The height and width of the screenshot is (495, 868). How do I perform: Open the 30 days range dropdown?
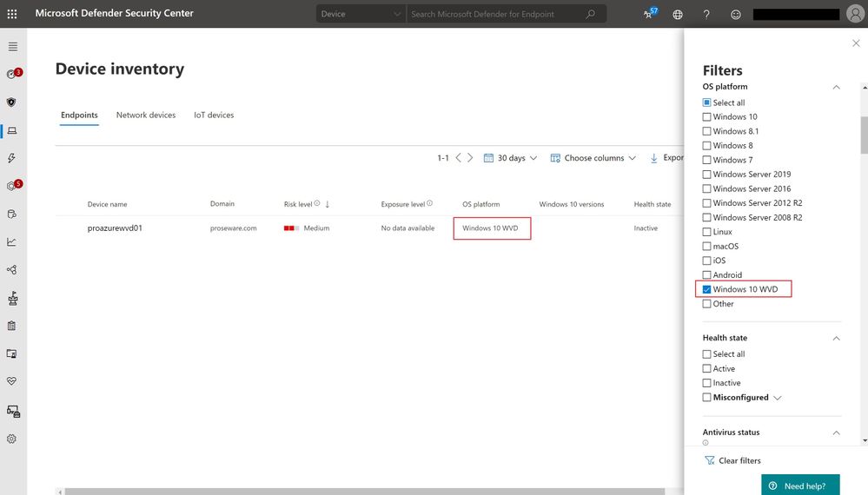point(510,158)
